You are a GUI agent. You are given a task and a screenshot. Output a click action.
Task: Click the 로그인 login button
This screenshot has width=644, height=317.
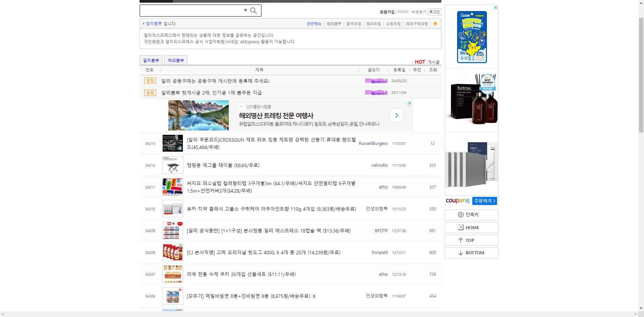pyautogui.click(x=434, y=12)
